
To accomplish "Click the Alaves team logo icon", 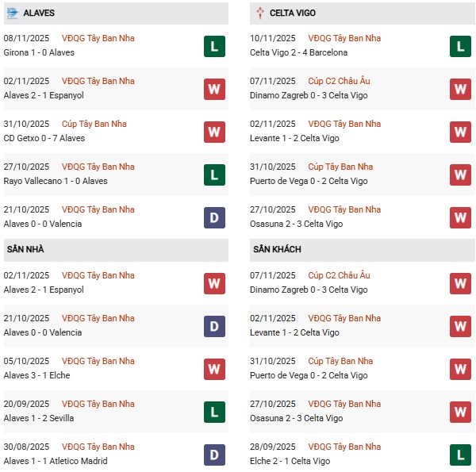I will point(12,13).
